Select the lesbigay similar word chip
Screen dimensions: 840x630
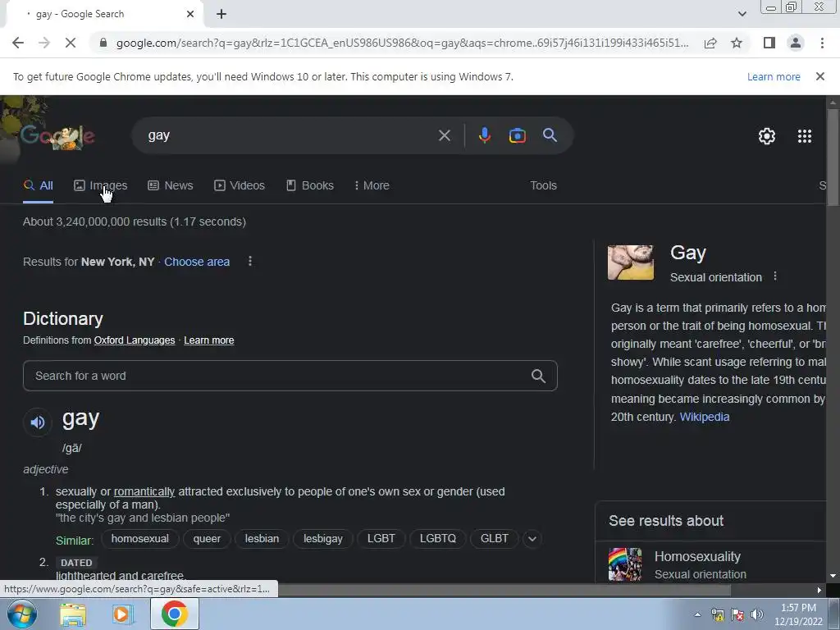click(x=323, y=539)
